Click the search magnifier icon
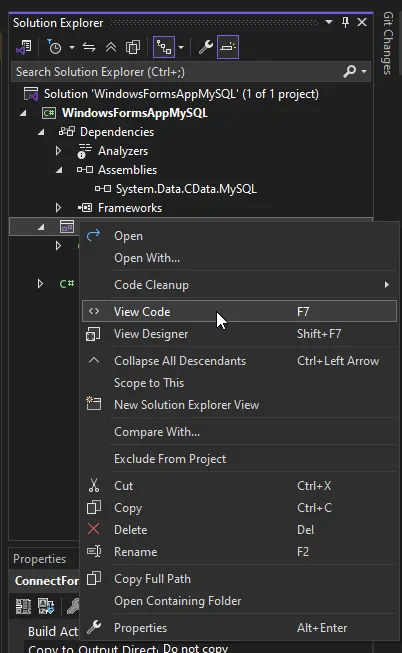Viewport: 402px width, 653px height. [350, 72]
